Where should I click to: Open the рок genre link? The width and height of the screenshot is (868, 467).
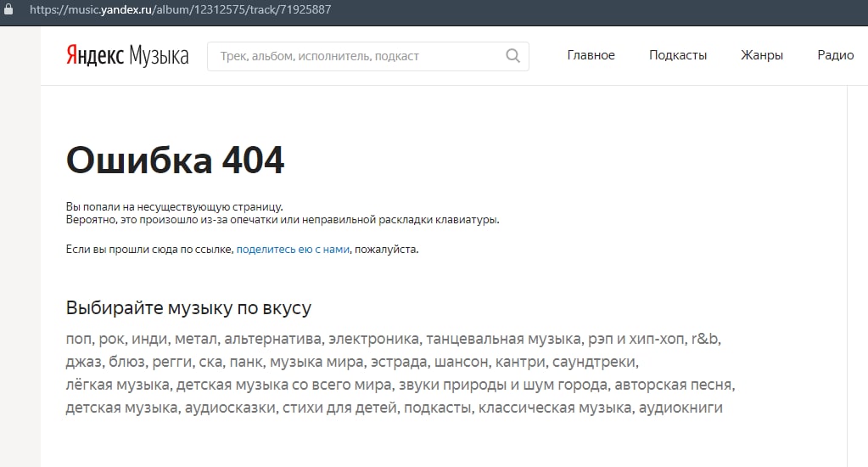click(112, 339)
